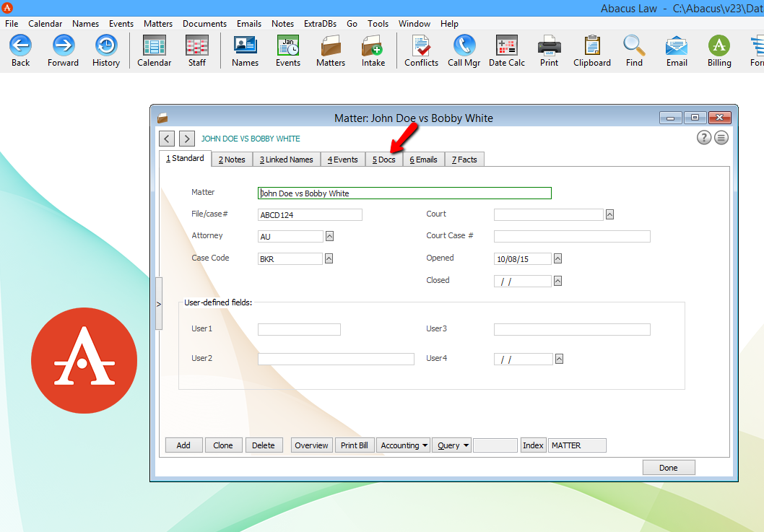Click the Add button
Screen dimensions: 764x532
(183, 445)
